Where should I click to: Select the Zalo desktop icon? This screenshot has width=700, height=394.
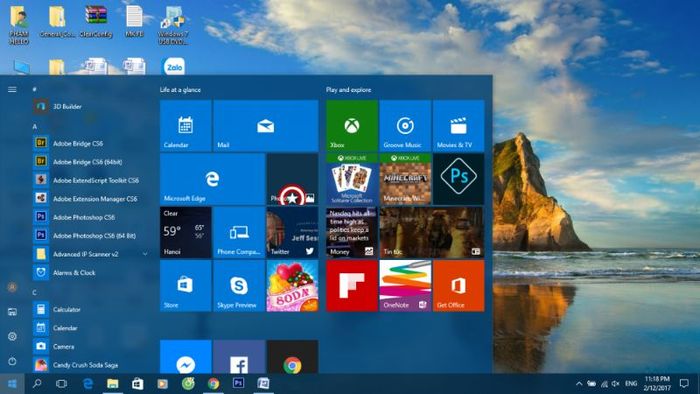click(x=174, y=66)
